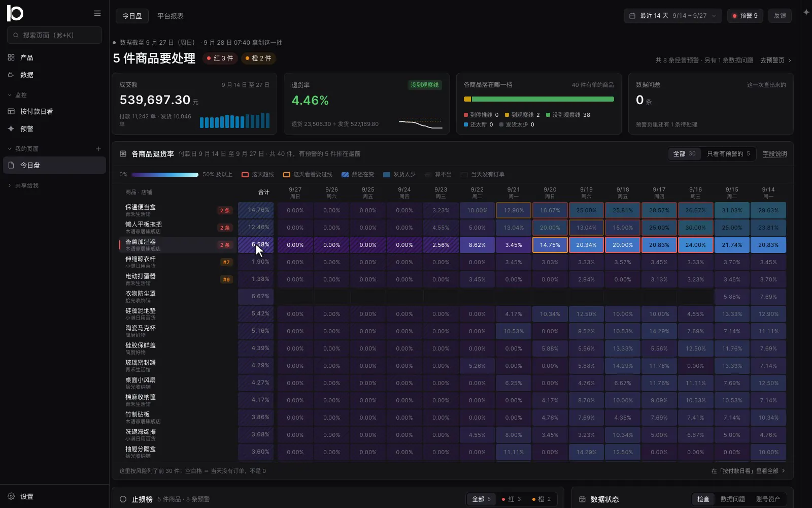Select 全部 5 in 止损榜 filter

pos(482,499)
